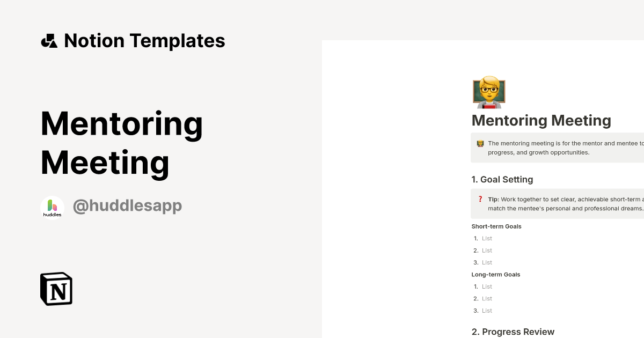644x338 pixels.
Task: Click the Tip callout text block
Action: 565,203
